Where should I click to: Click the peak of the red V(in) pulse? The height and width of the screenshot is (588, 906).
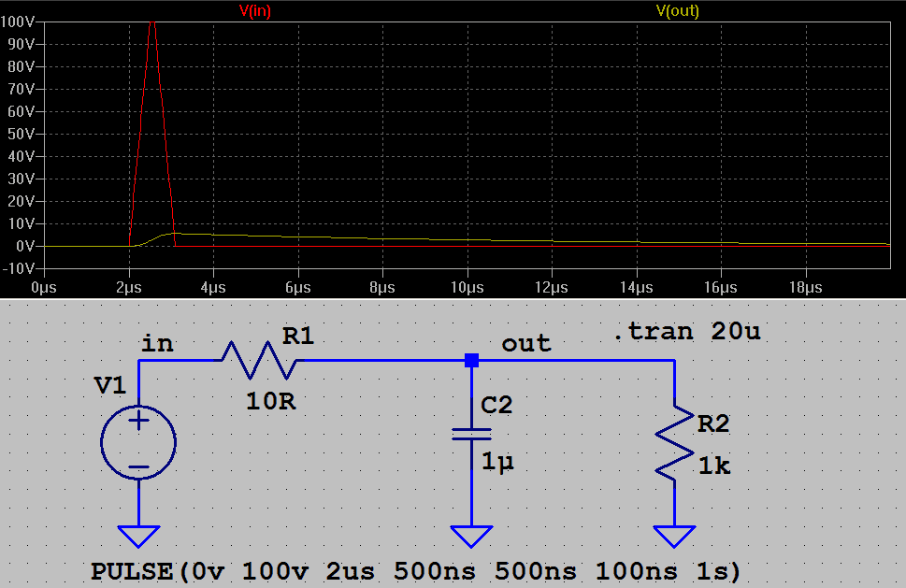152,22
